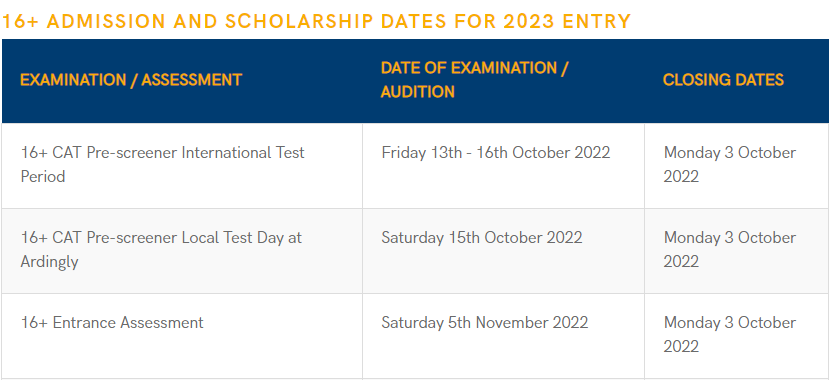
Task: Click the International Test Period closing date cell
Action: tap(737, 166)
